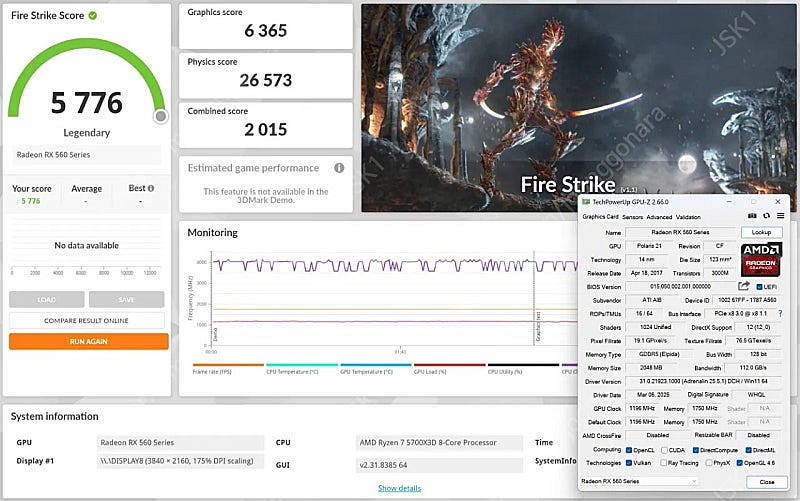Screen dimensions: 800x501
Task: Click the AMD Radeon Graphics logo
Action: coord(761,260)
